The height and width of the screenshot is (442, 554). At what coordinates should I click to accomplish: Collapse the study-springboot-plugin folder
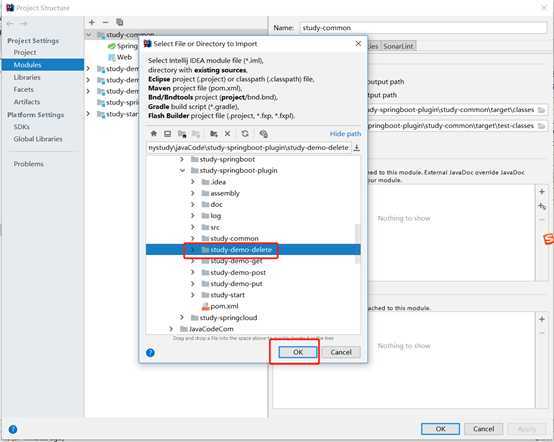(182, 171)
